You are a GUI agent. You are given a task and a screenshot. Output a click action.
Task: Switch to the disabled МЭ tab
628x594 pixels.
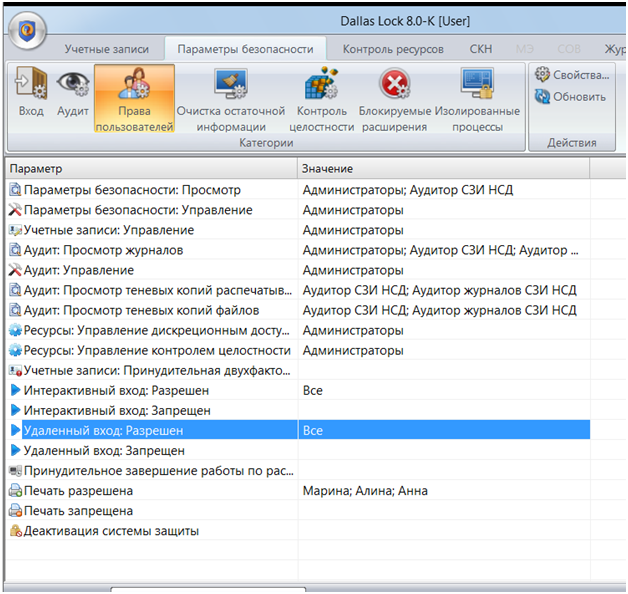click(x=525, y=49)
